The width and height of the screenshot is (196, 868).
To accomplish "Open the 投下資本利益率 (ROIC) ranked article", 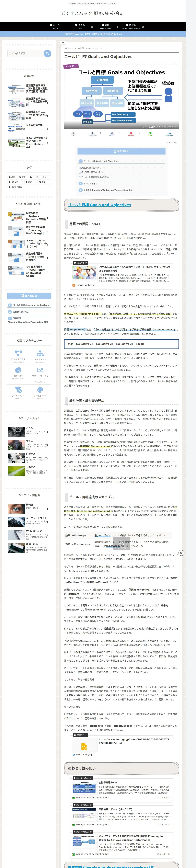I will pos(29,271).
